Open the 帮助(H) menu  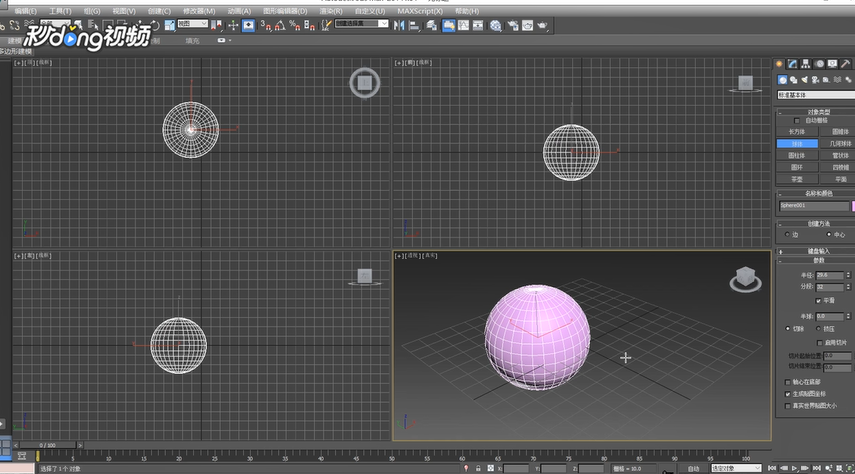point(467,11)
